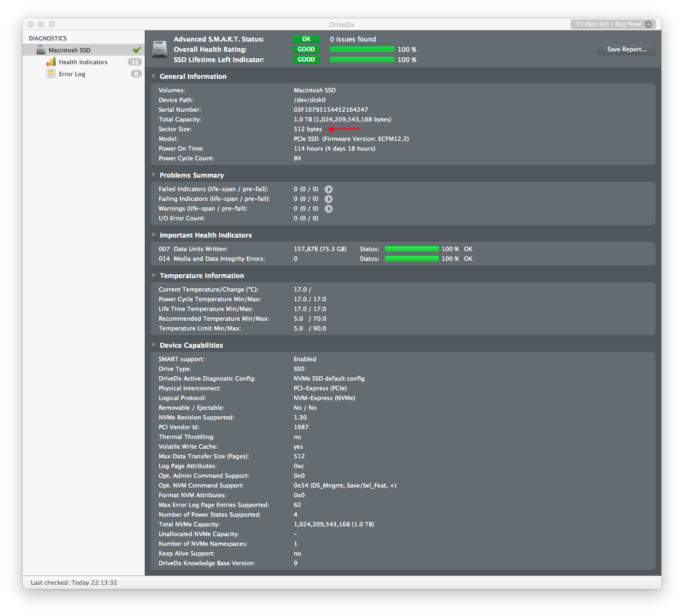
Task: Click the Save Report button
Action: click(626, 49)
